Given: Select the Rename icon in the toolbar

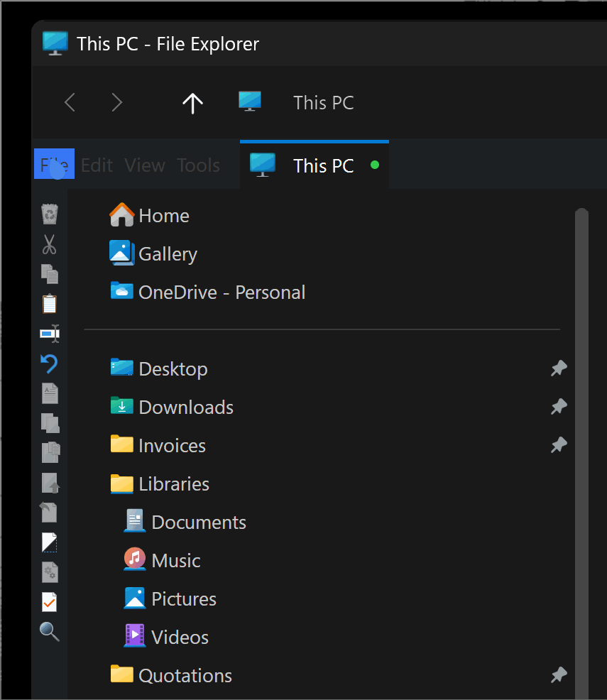Looking at the screenshot, I should click(x=50, y=333).
